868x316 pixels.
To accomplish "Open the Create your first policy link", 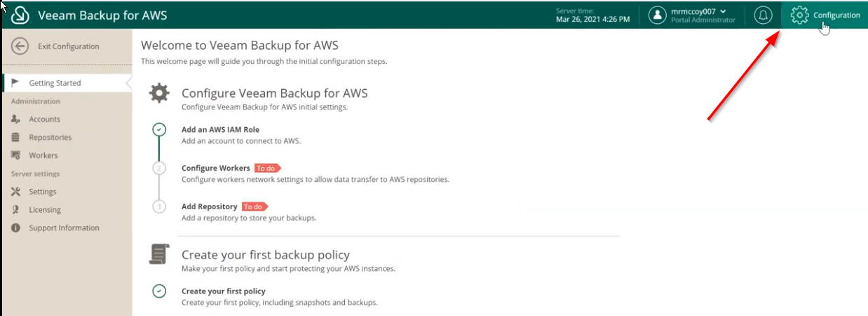I will [x=224, y=291].
